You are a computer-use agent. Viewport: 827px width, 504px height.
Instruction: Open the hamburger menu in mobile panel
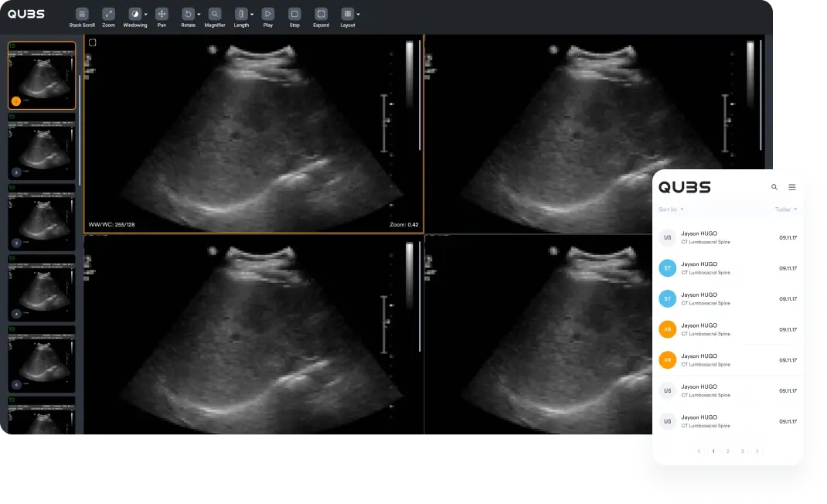792,187
